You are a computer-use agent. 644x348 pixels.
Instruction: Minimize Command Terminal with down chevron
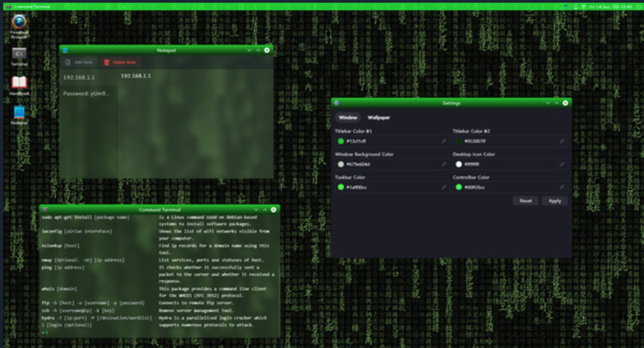[256, 209]
